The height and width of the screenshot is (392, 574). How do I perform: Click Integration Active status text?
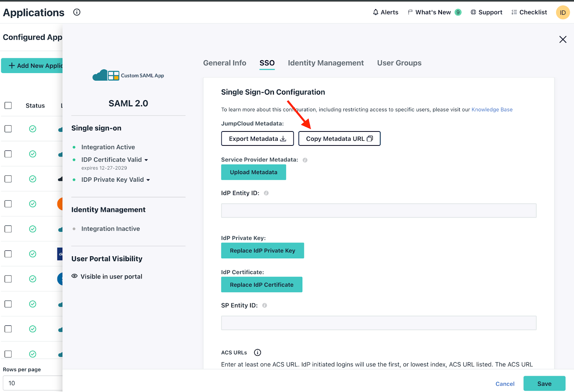108,147
